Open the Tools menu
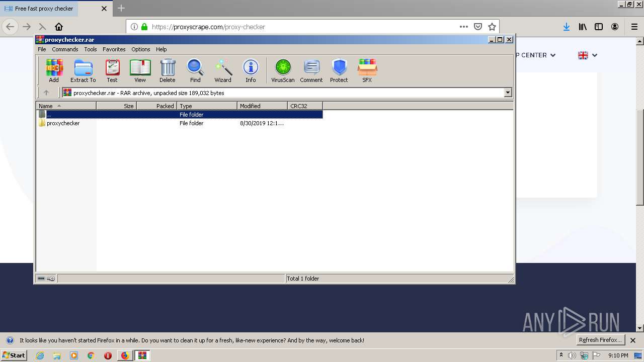The height and width of the screenshot is (362, 644). tap(91, 49)
